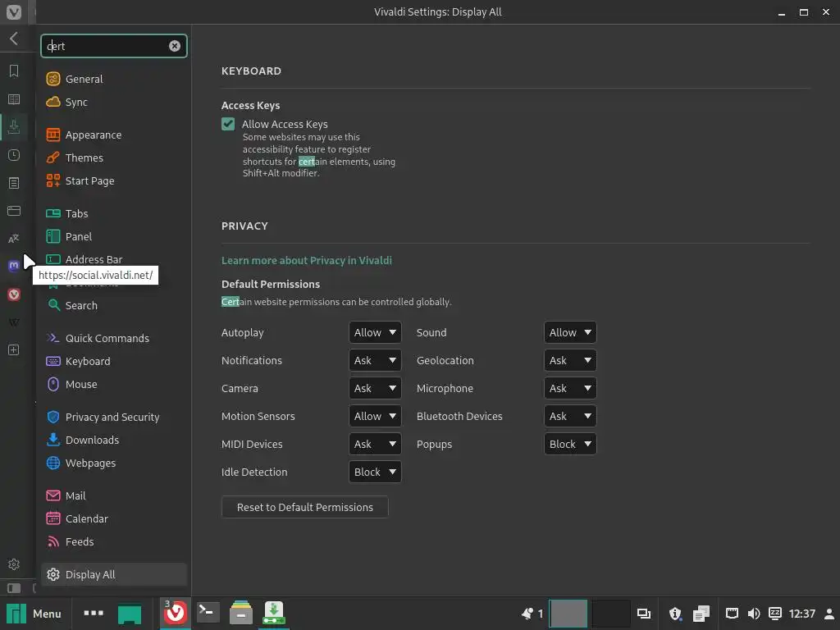Open the Notifications permission dropdown

[x=375, y=360]
